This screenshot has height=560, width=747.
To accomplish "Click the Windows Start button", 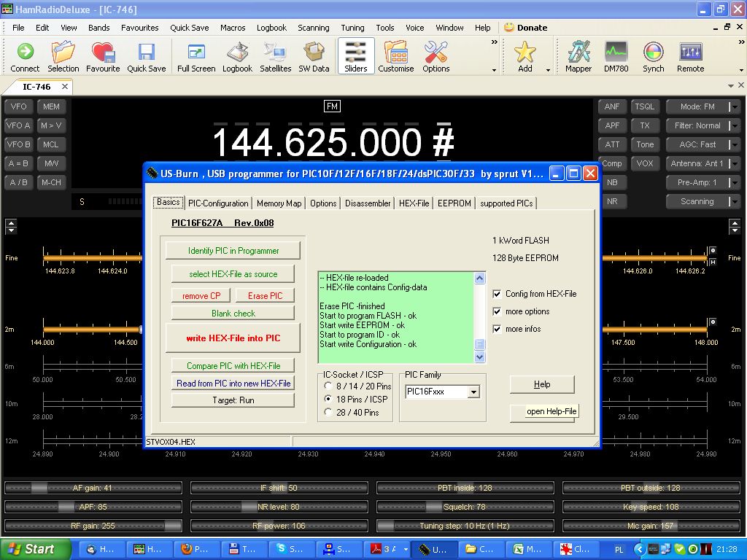I will click(x=36, y=549).
